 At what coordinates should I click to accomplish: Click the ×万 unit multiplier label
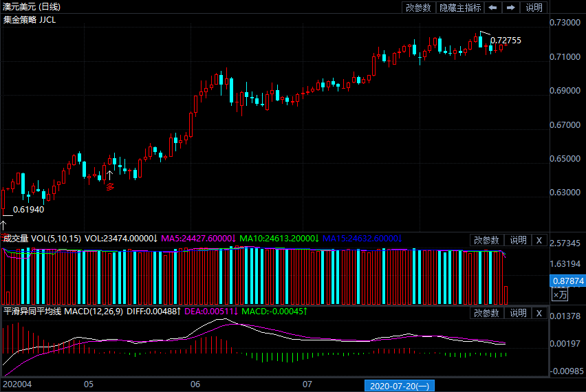point(561,294)
